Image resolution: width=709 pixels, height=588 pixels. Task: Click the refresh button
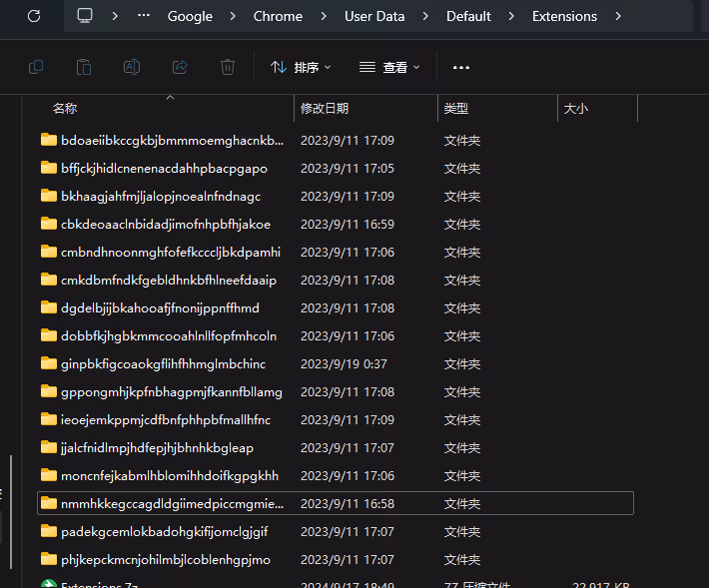34,16
